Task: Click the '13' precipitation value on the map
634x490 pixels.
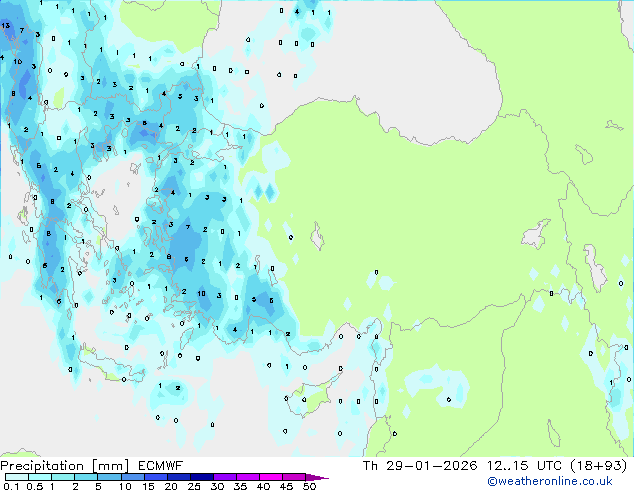Action: click(x=6, y=25)
